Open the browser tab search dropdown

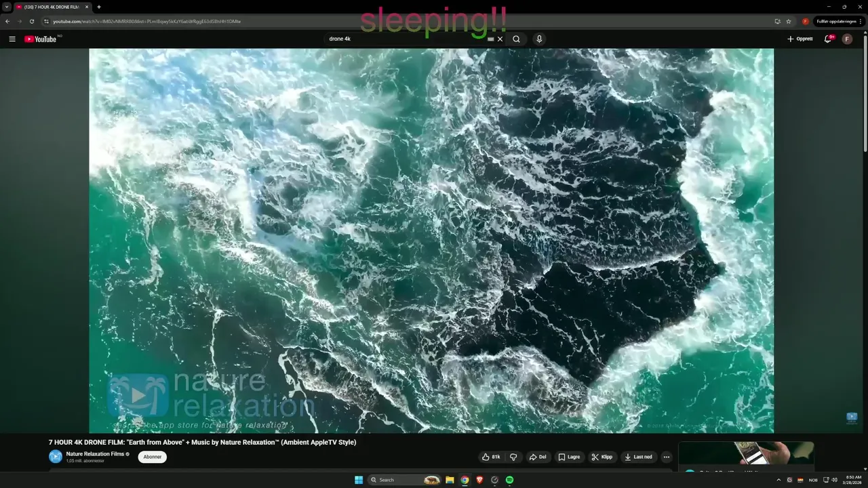click(x=7, y=7)
